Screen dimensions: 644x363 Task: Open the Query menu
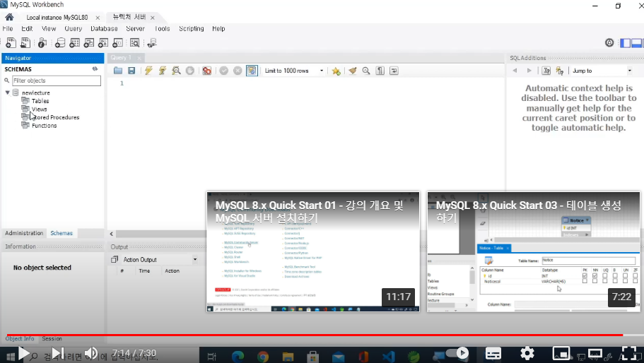point(73,29)
